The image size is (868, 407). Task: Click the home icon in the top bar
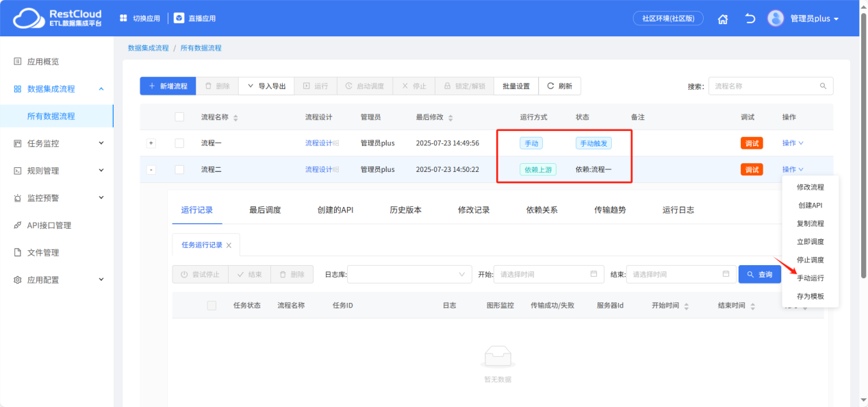[723, 18]
